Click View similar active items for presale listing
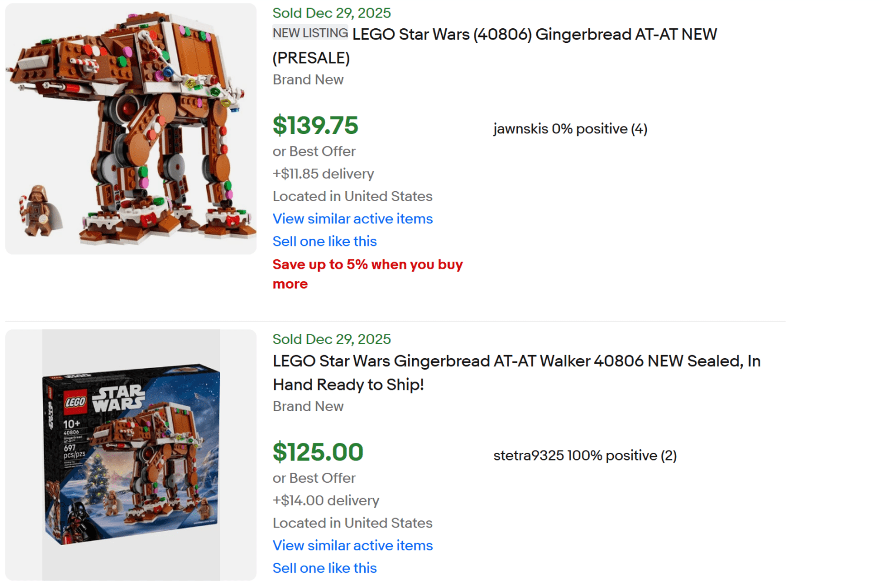 click(352, 219)
